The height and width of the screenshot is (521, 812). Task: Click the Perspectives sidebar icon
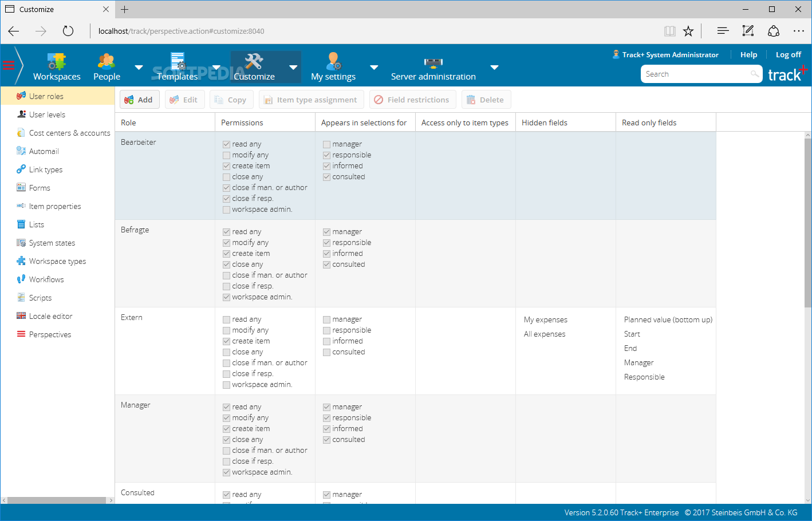pos(21,334)
